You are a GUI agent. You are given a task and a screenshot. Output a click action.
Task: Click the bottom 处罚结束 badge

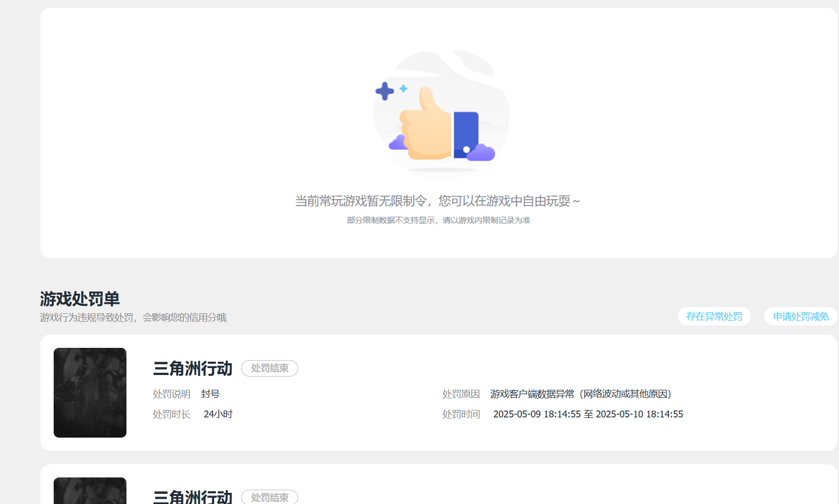point(269,498)
